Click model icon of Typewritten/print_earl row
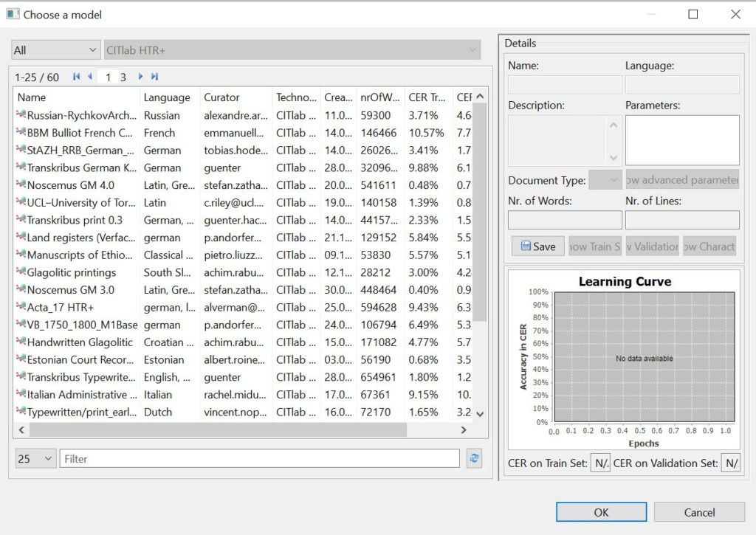 click(x=21, y=412)
